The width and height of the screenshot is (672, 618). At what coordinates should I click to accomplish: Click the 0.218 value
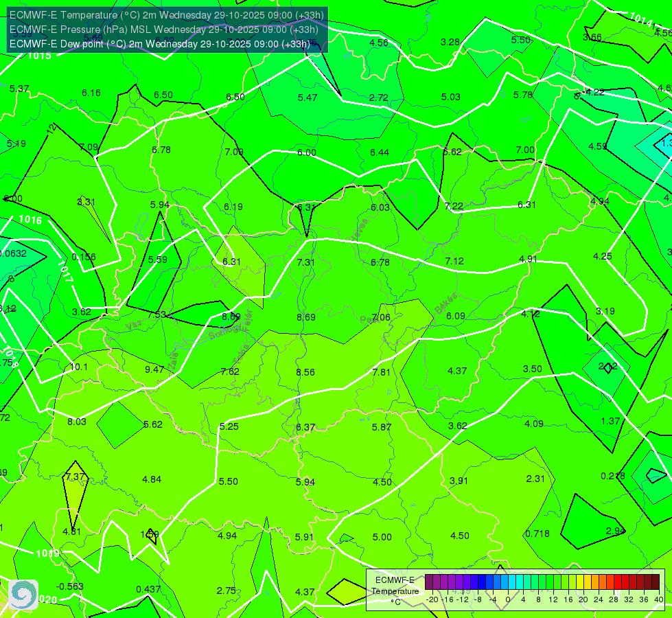613,476
